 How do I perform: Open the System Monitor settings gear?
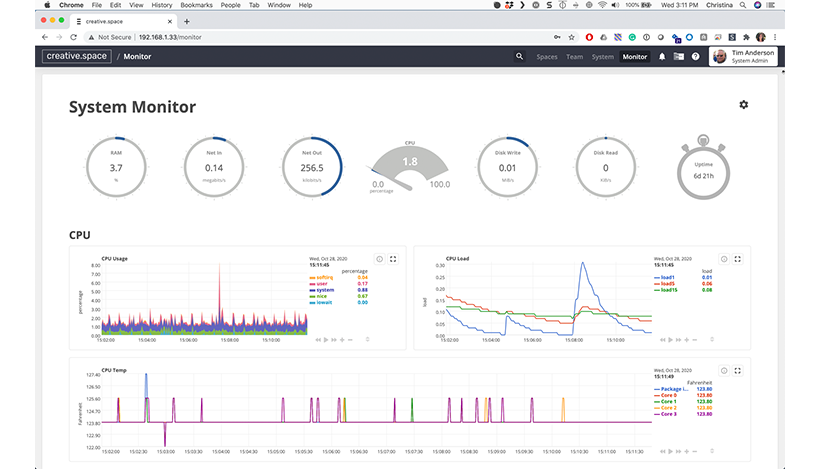(x=743, y=105)
